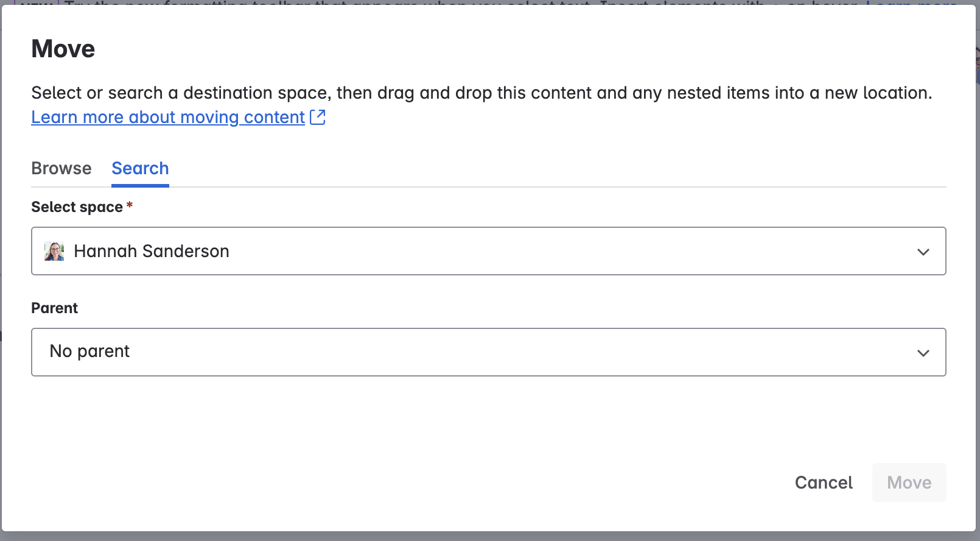The height and width of the screenshot is (541, 980).
Task: Click the Hannah Sanderson text in space field
Action: pos(152,251)
